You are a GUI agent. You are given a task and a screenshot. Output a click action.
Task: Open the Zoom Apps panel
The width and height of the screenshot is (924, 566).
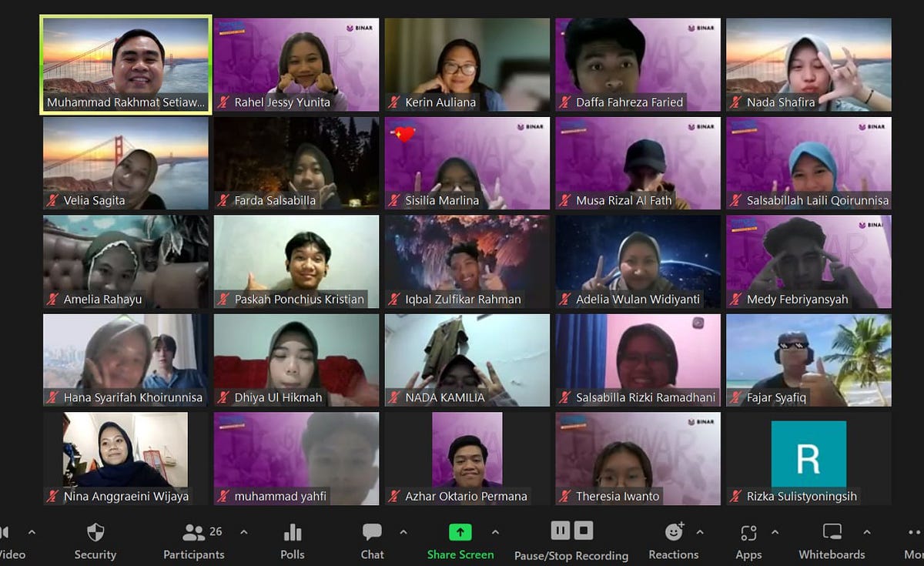(748, 531)
